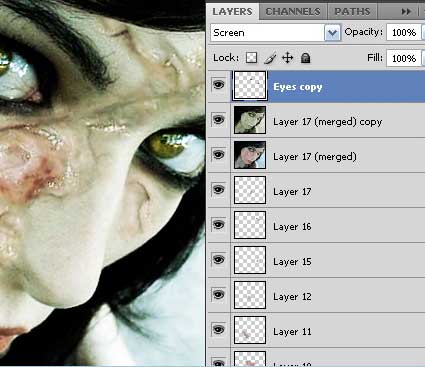Select the Layers tab
This screenshot has width=425, height=367.
point(232,12)
